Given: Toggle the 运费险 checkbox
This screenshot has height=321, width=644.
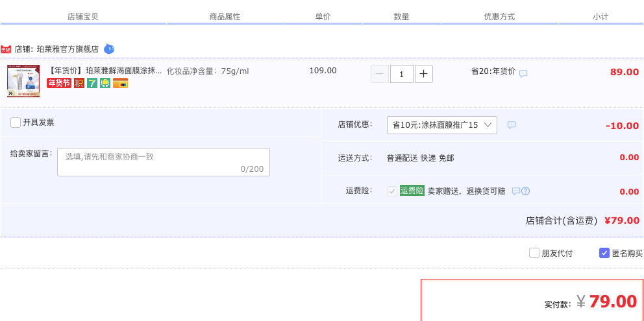Looking at the screenshot, I should tap(392, 191).
